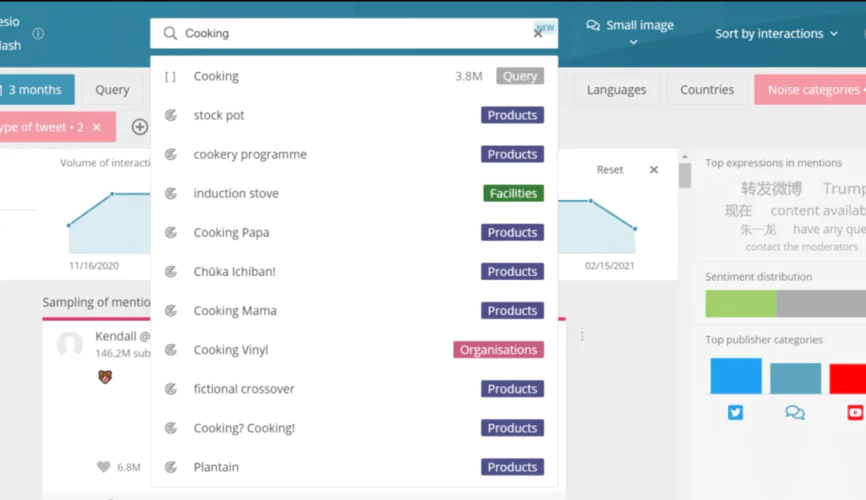This screenshot has width=866, height=500.
Task: Click the search magnifier icon
Action: coord(170,34)
